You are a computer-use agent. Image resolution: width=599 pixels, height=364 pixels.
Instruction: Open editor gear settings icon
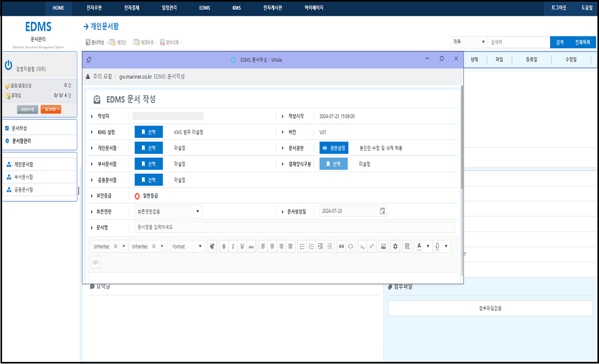coord(395,246)
